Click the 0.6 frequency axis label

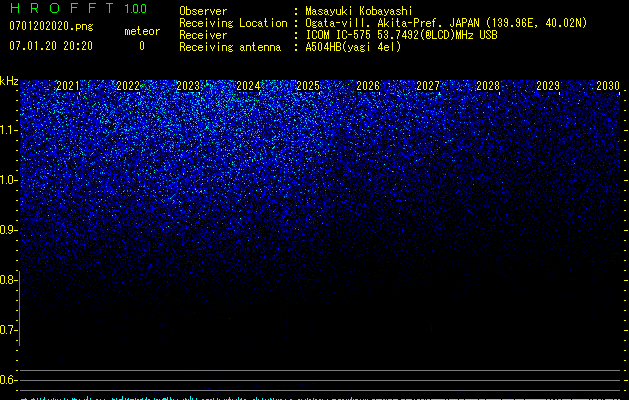8,380
